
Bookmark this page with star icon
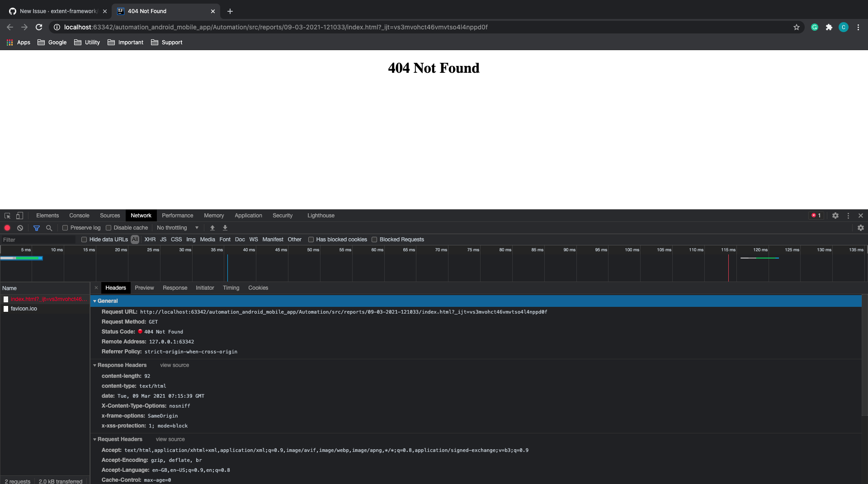[x=797, y=27]
